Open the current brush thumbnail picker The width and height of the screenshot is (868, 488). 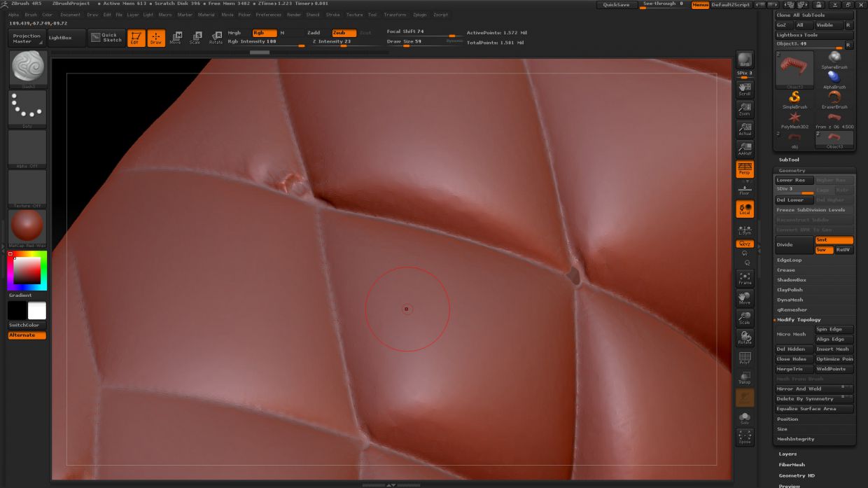point(27,69)
